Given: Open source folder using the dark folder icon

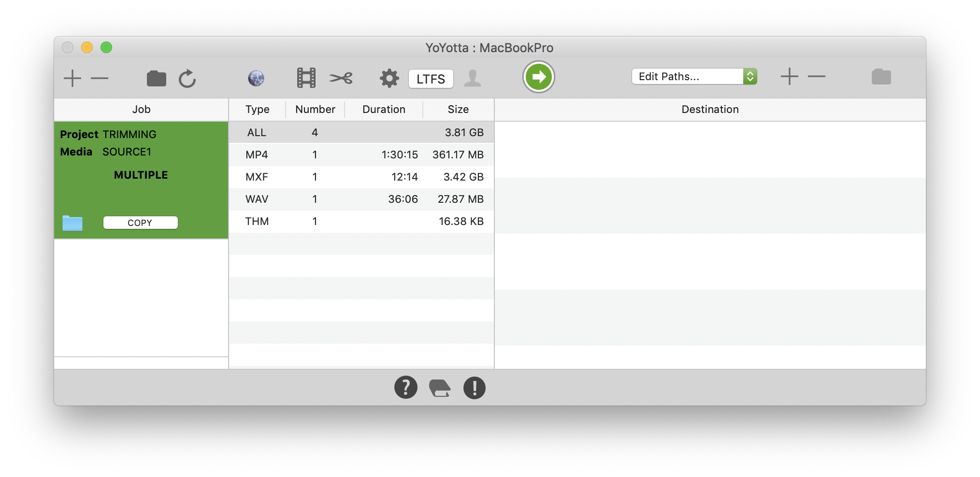Looking at the screenshot, I should (157, 78).
